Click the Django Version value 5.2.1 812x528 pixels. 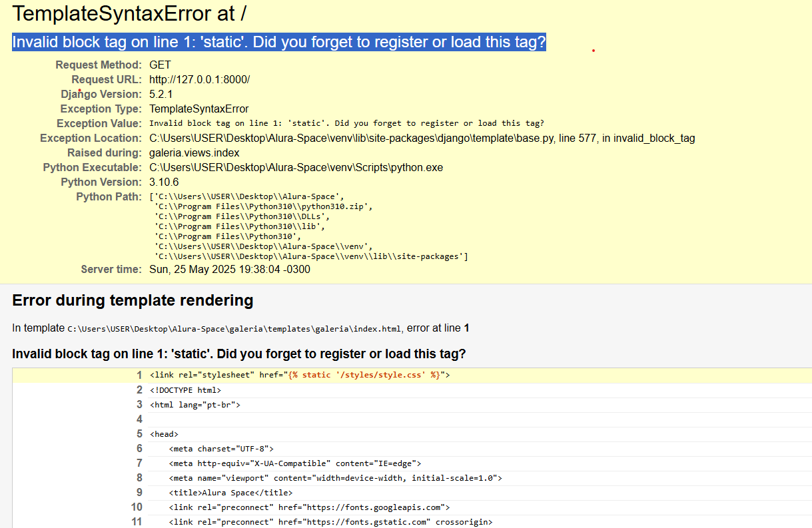161,94
